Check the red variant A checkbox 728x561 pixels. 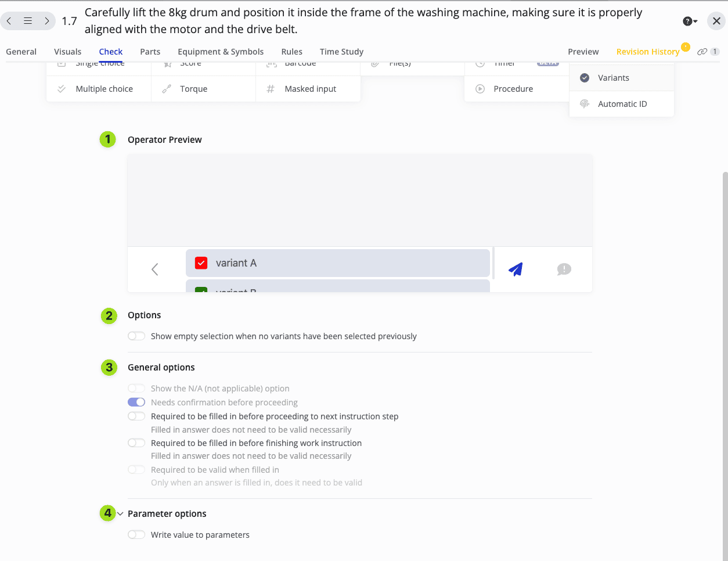point(201,263)
